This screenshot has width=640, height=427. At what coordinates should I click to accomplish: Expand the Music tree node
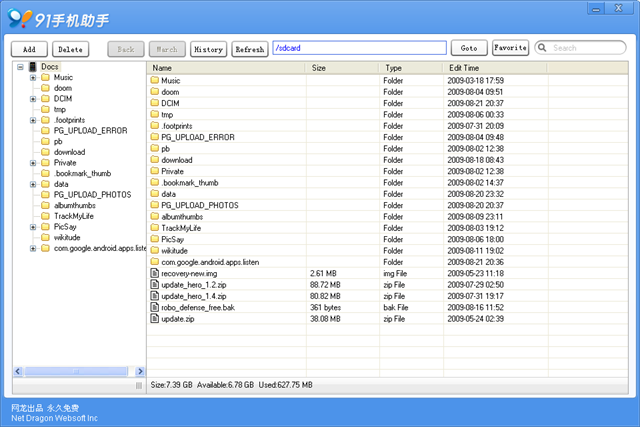pyautogui.click(x=33, y=78)
